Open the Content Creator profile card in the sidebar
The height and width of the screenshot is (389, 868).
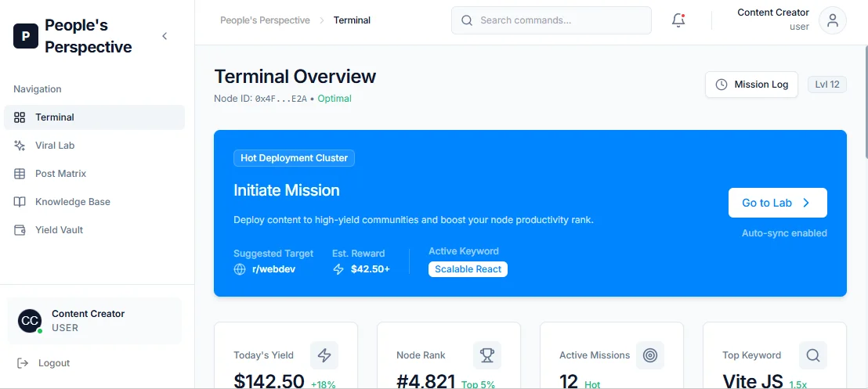point(94,321)
